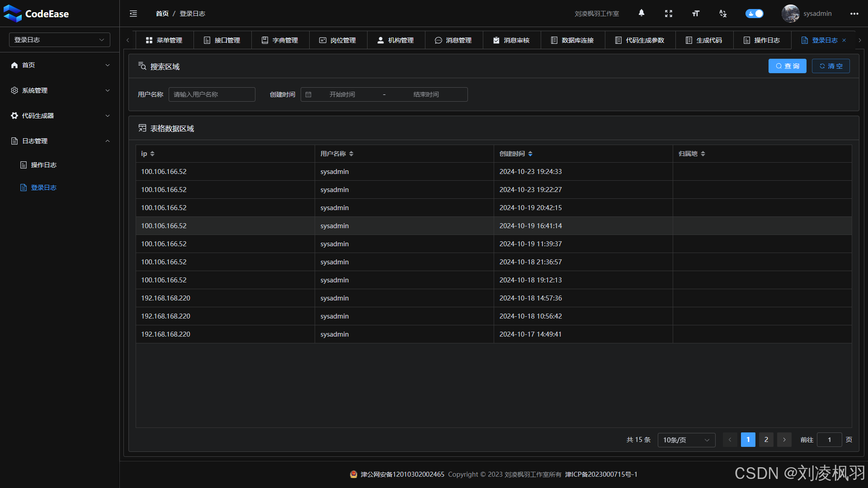Focus the 用户名称 input field

[212, 94]
